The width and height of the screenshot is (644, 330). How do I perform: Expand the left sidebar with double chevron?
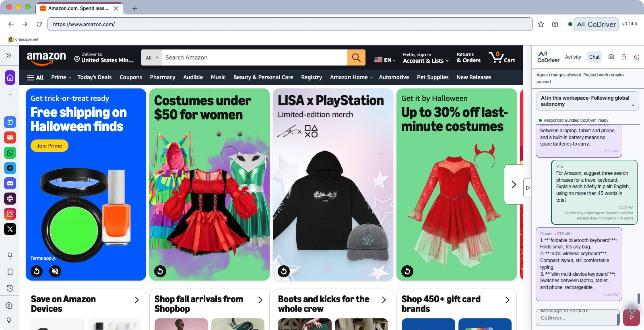click(x=8, y=55)
